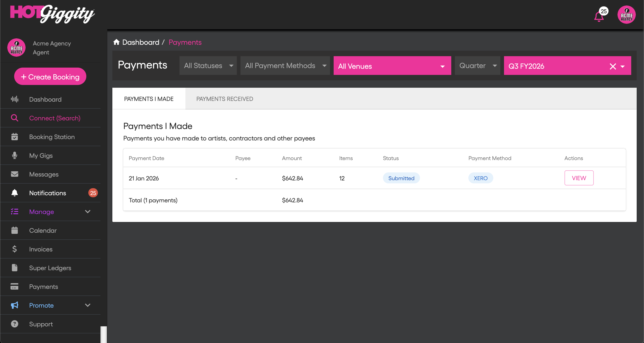Clear the Q3 FY2026 filter with X
The image size is (644, 343).
click(x=612, y=66)
